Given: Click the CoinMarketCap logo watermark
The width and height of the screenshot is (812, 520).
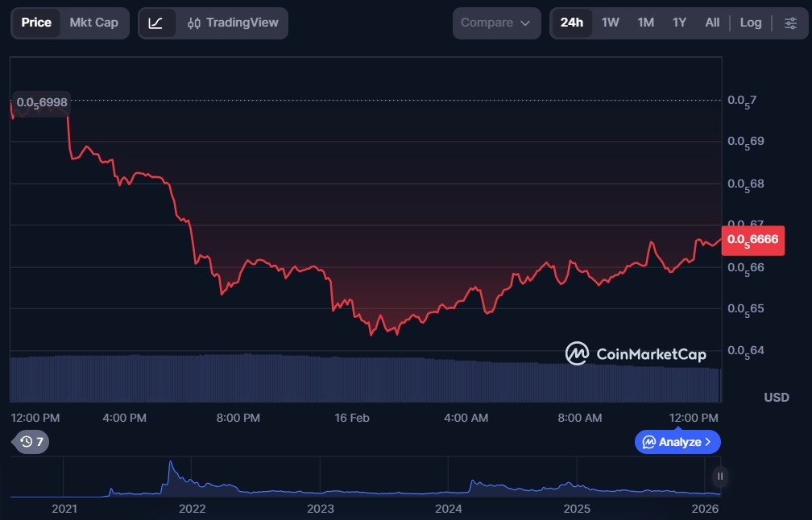Looking at the screenshot, I should [636, 353].
